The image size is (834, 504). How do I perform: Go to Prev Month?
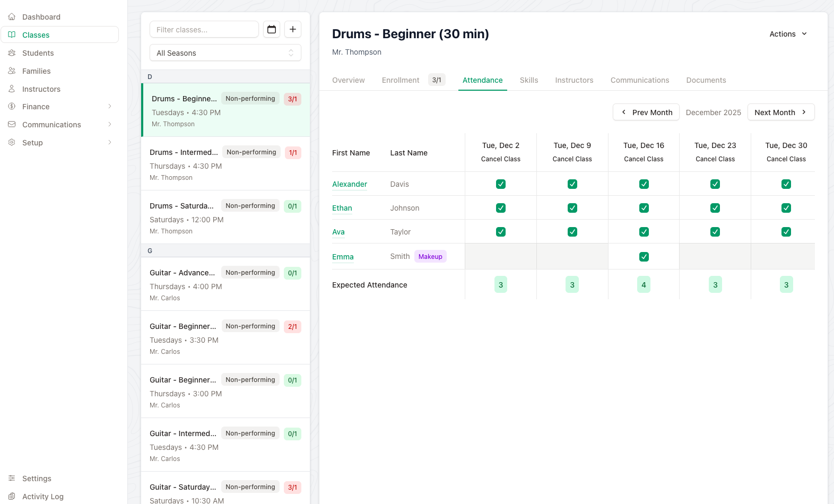(646, 112)
